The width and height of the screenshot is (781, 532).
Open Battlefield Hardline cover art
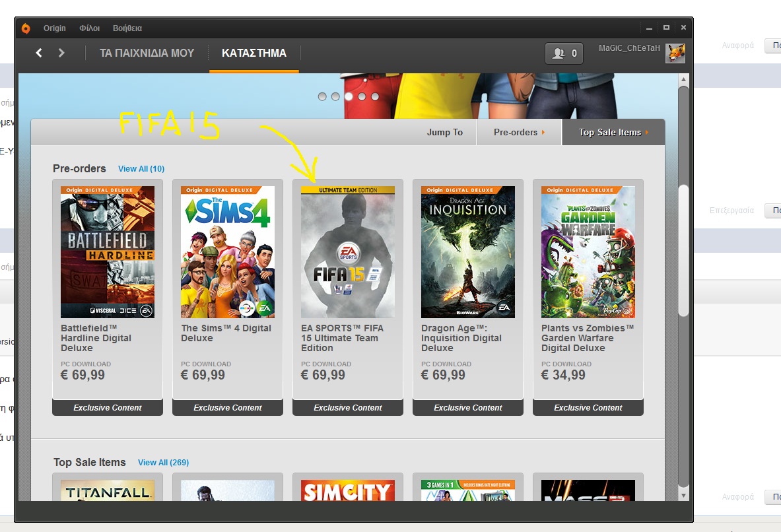pos(108,252)
